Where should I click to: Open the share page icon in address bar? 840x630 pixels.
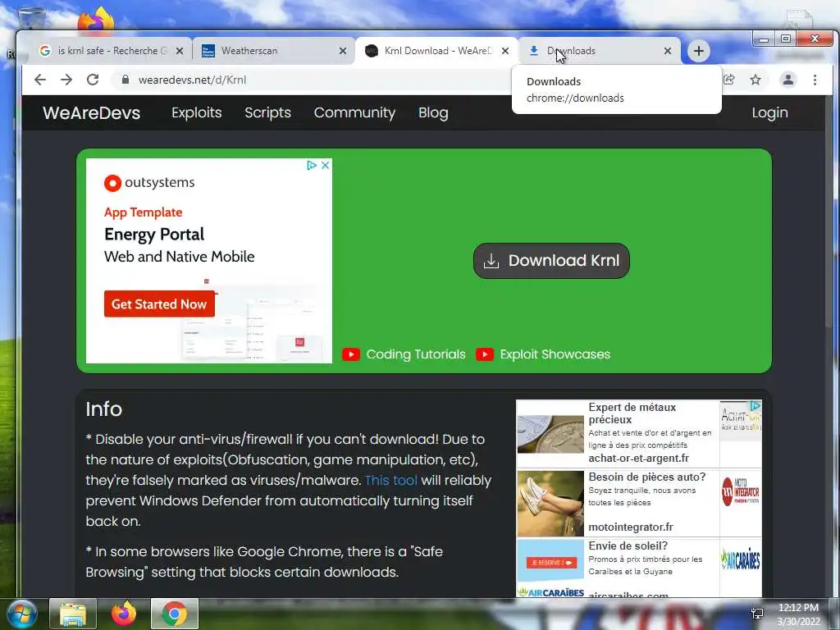728,80
